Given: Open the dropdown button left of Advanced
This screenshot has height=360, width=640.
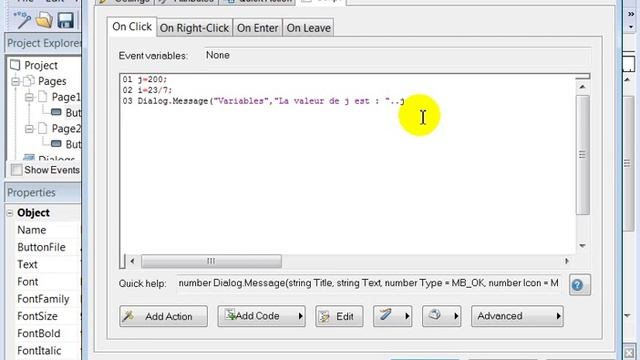Looking at the screenshot, I should point(441,316).
